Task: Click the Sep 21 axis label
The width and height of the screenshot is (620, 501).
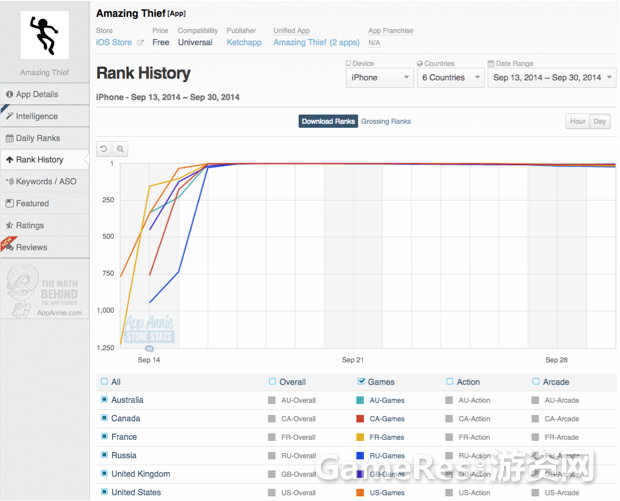Action: [x=353, y=360]
